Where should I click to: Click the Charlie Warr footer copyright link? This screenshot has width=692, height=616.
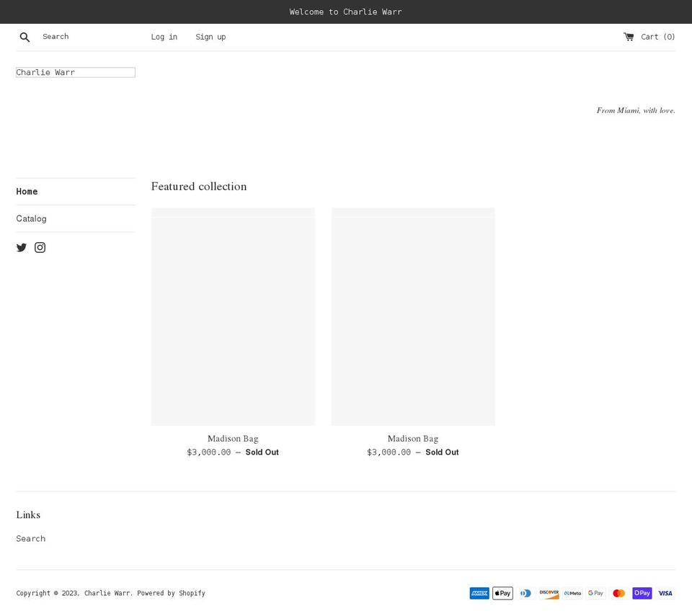click(x=107, y=593)
